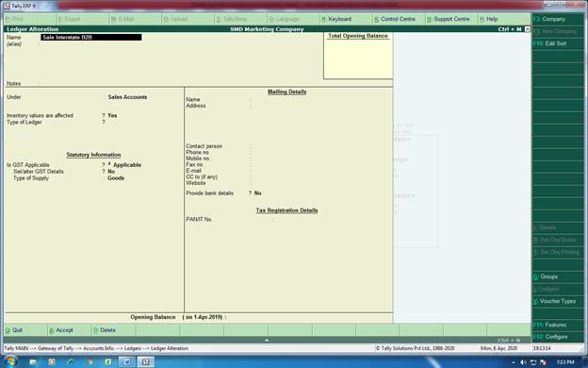The image size is (588, 368).
Task: Toggle Set/alter GST Details No value
Action: click(x=111, y=171)
